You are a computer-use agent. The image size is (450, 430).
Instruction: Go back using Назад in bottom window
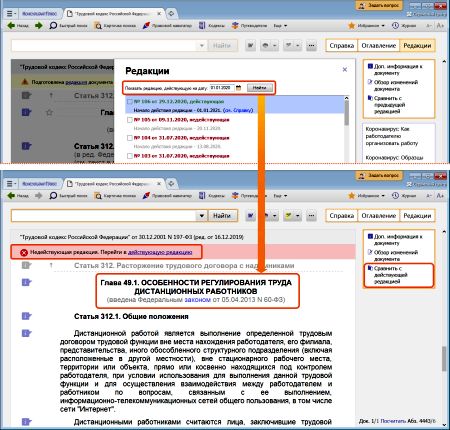(x=18, y=196)
